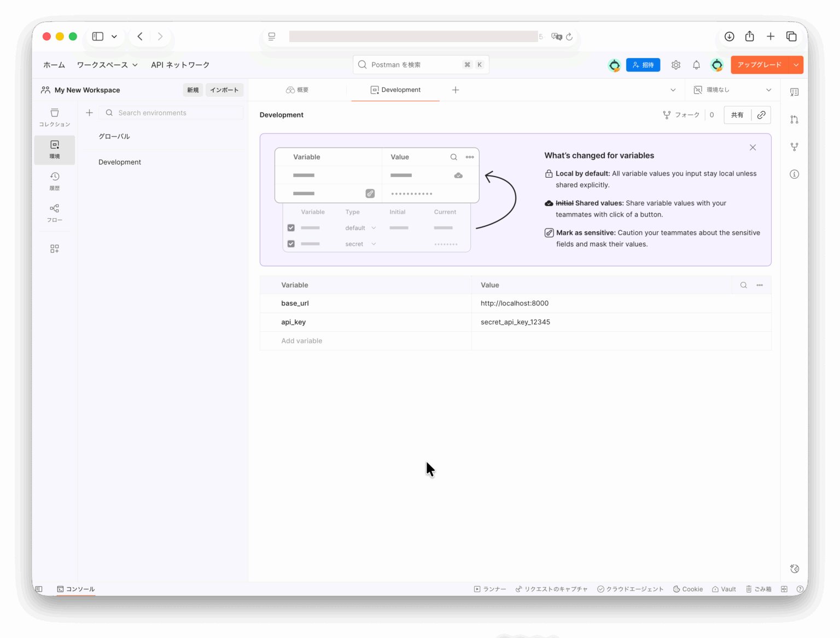
Task: Launch the ランナー from the status bar
Action: (x=490, y=589)
